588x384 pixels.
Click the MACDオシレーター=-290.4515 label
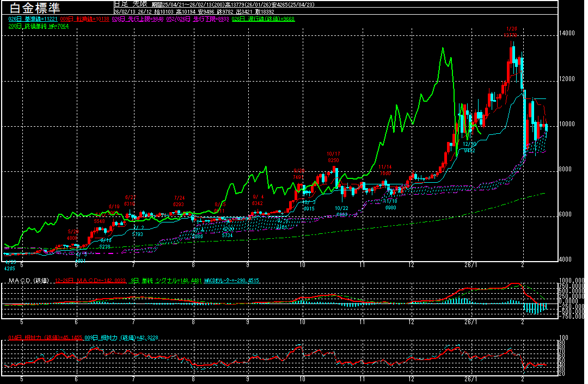232,281
